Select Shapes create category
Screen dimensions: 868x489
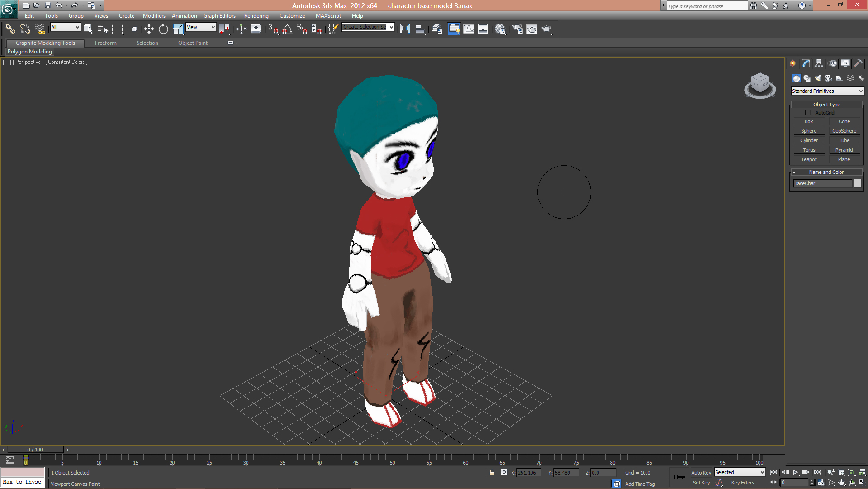pyautogui.click(x=807, y=78)
